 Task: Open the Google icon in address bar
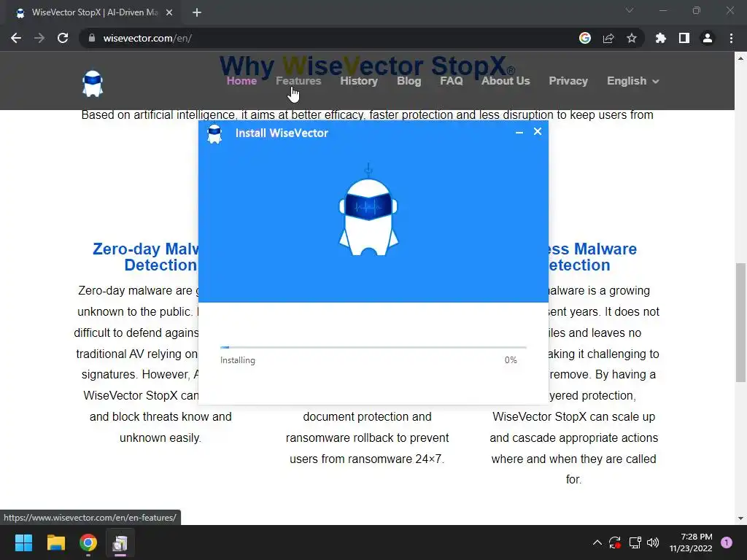click(585, 38)
